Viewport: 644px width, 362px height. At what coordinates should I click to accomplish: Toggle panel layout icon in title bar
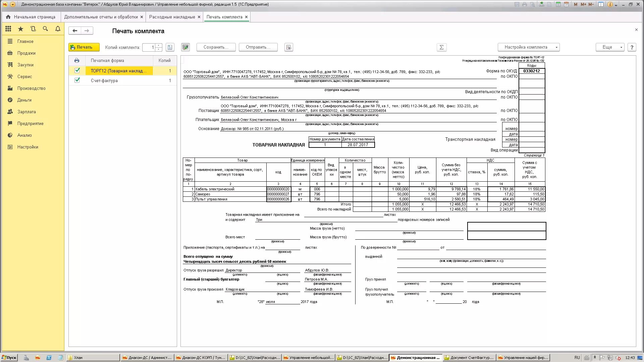coord(601,4)
